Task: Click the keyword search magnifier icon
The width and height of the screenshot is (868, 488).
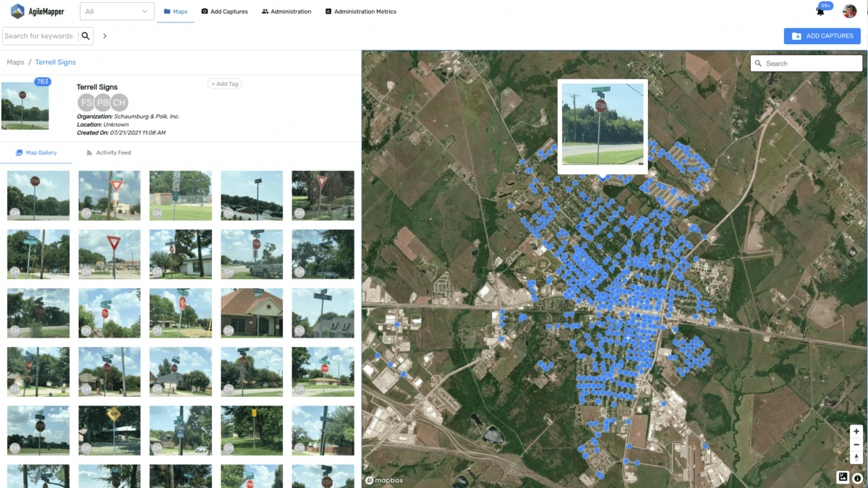Action: coord(86,35)
